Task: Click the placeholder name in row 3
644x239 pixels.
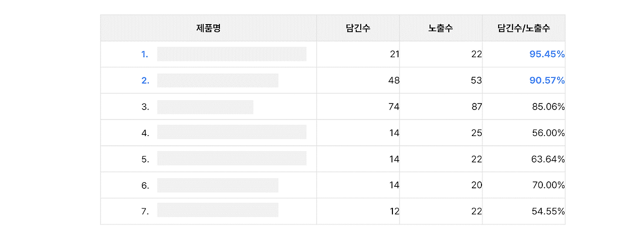Action: pyautogui.click(x=205, y=107)
